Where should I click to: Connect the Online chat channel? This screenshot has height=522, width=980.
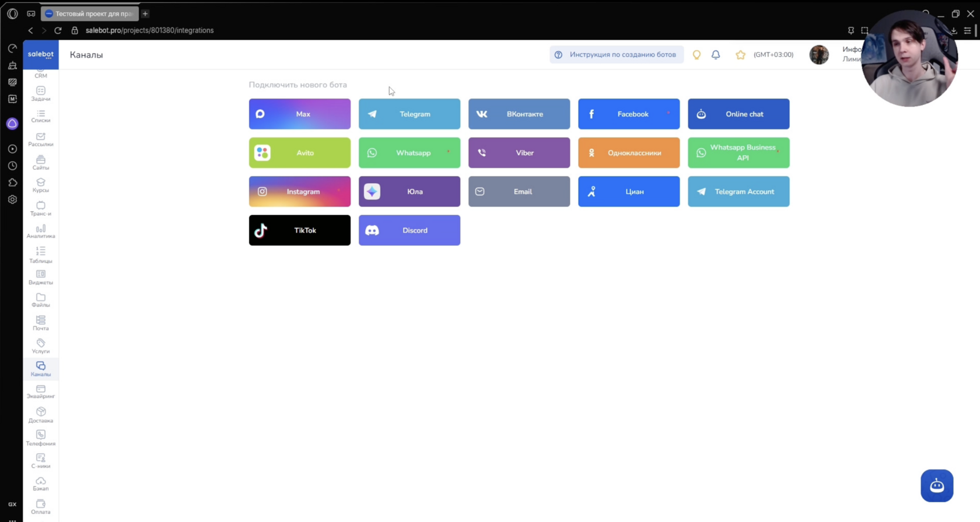click(x=738, y=114)
